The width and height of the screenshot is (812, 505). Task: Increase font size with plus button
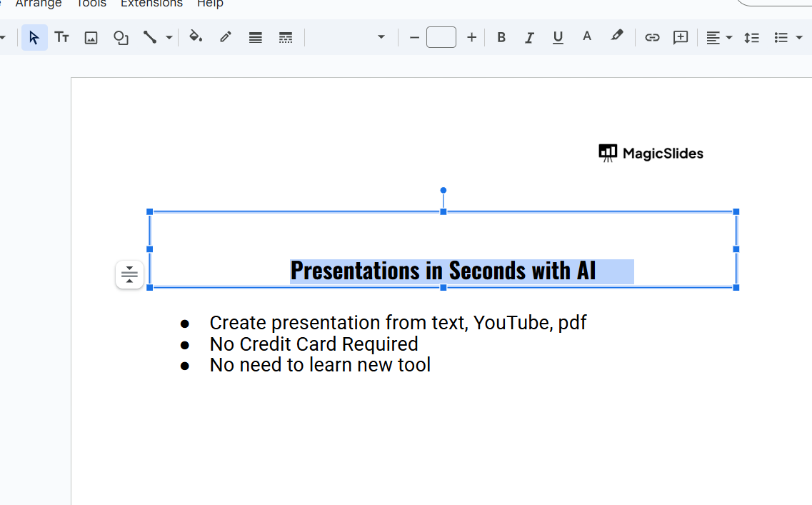[x=471, y=38]
